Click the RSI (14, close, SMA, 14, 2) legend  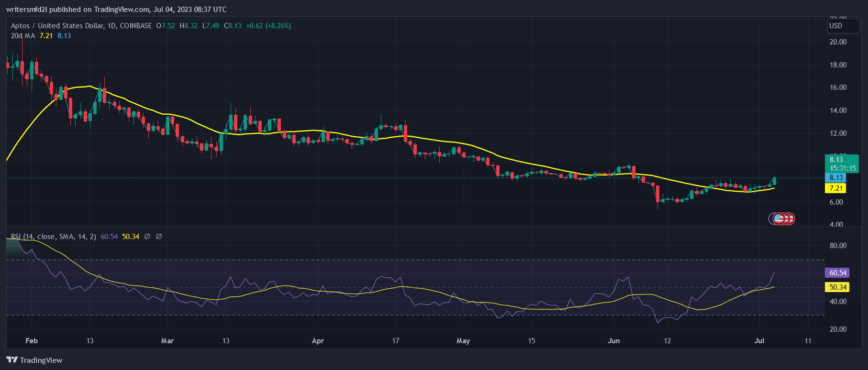click(54, 237)
